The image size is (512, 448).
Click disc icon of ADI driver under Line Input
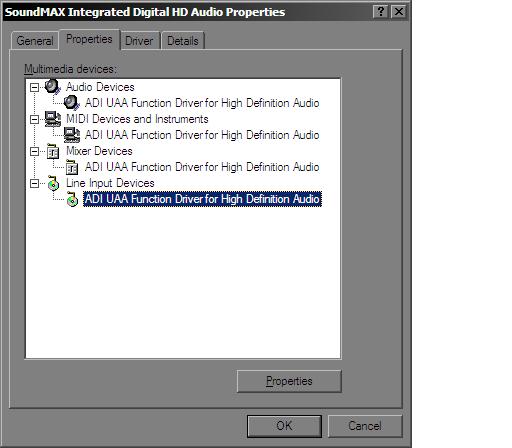(x=72, y=199)
